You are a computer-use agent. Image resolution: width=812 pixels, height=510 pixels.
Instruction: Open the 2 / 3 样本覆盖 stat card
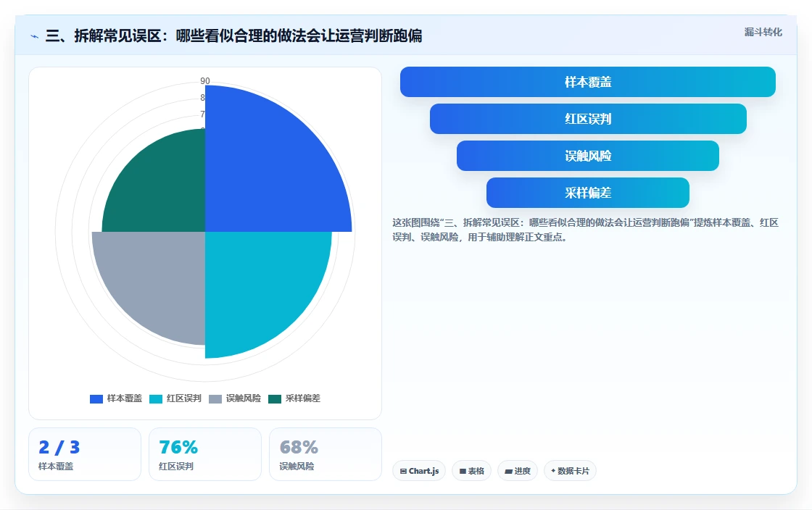(x=85, y=454)
